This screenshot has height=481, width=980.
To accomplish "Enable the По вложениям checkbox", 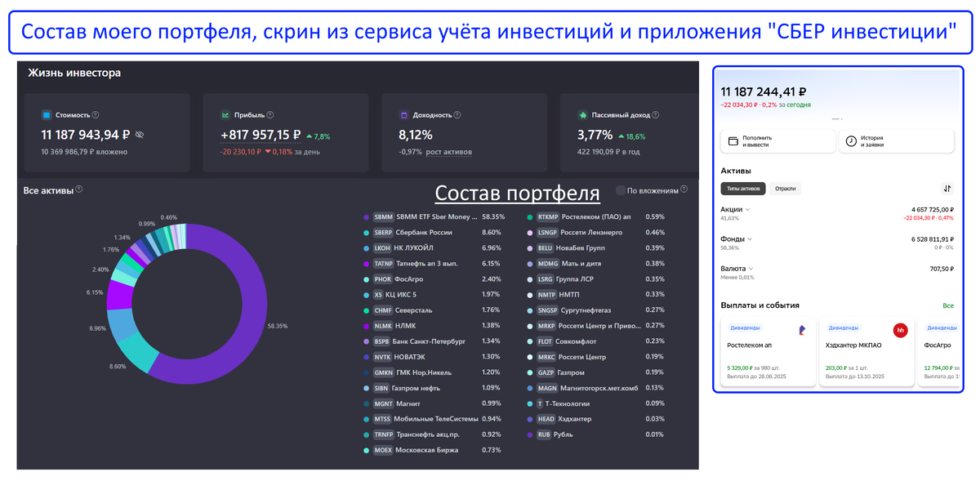I will point(620,190).
